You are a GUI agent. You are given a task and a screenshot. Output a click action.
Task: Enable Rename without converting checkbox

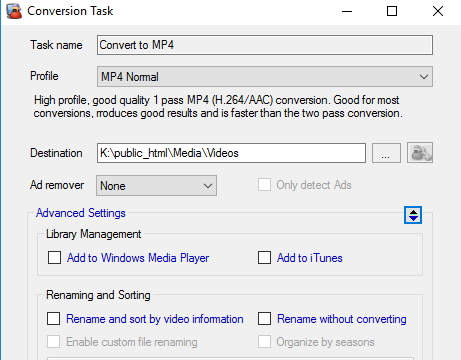coord(264,319)
